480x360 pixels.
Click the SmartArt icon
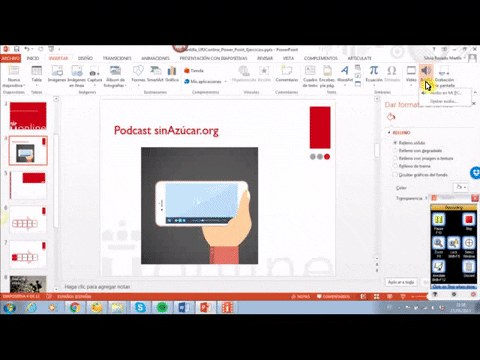click(155, 74)
